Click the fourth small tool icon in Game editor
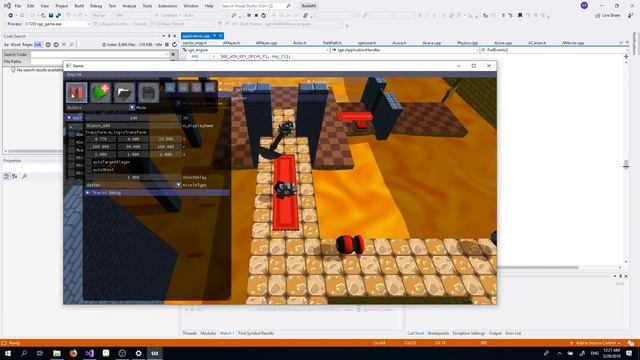The width and height of the screenshot is (640, 360). pos(210,87)
